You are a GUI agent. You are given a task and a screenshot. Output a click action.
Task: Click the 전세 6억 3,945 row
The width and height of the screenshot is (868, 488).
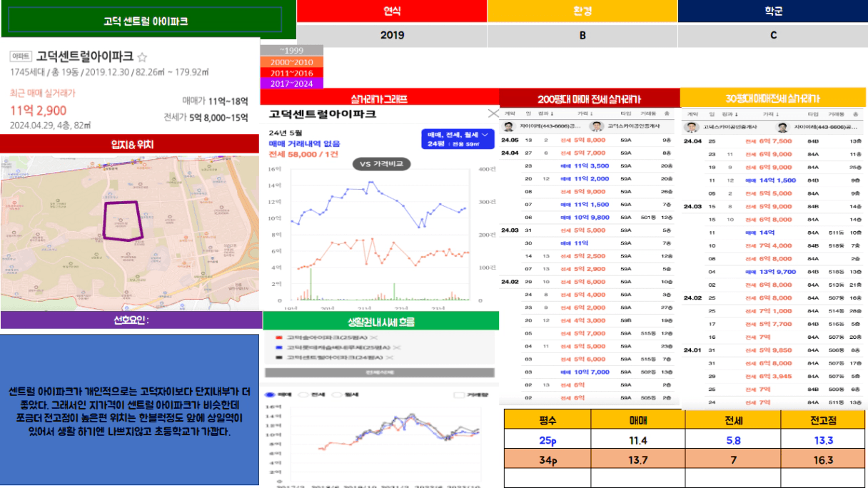(x=774, y=376)
